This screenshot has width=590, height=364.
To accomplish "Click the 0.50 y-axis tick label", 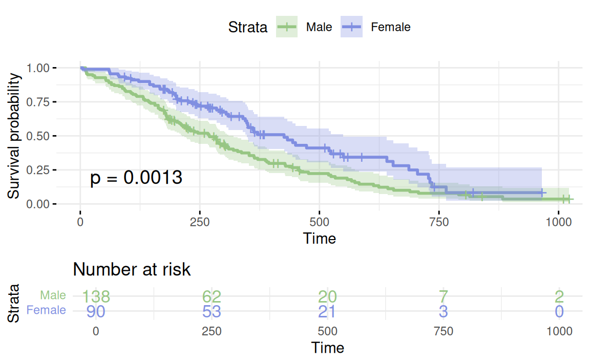I will 43,136.
